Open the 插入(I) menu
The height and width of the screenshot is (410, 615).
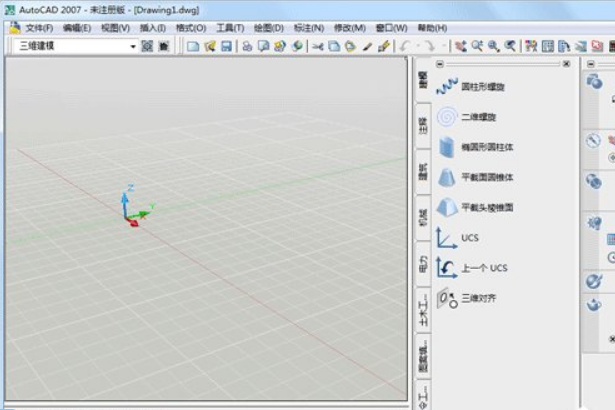click(153, 28)
